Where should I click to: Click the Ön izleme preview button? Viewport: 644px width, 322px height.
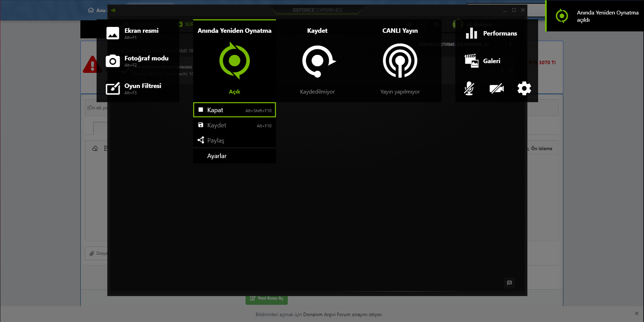pos(539,149)
